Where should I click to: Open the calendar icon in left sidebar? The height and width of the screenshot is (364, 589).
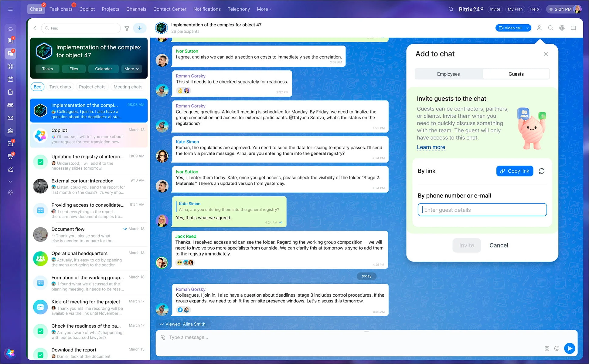[10, 79]
